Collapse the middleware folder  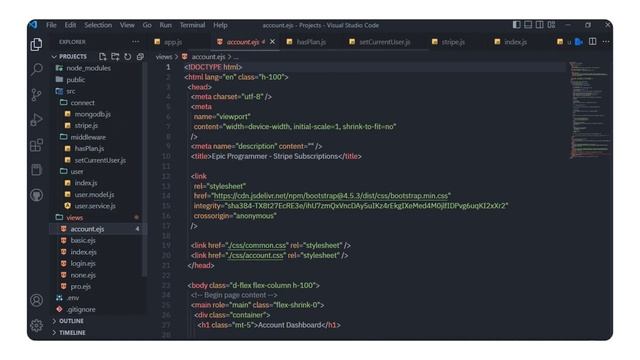83,137
